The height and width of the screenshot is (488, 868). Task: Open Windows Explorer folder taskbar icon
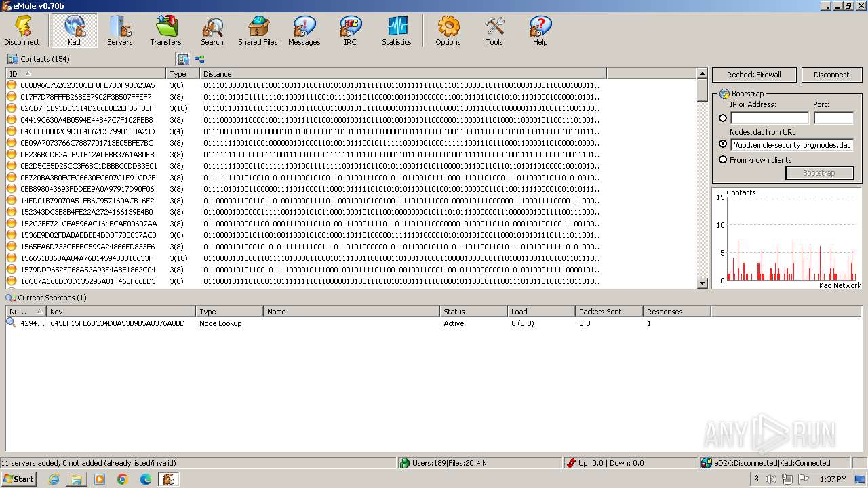pyautogui.click(x=77, y=479)
